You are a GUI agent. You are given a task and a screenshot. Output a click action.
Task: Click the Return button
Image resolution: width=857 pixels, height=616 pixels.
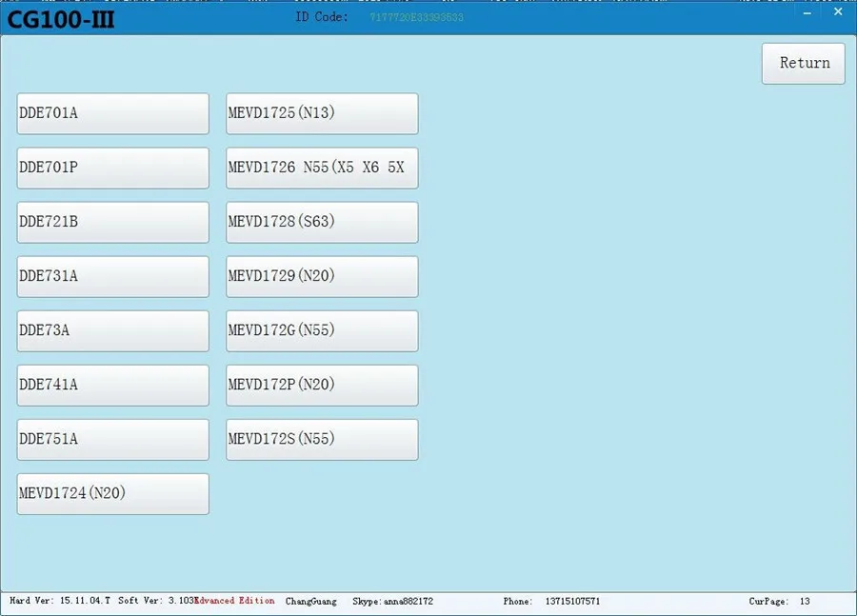point(804,64)
